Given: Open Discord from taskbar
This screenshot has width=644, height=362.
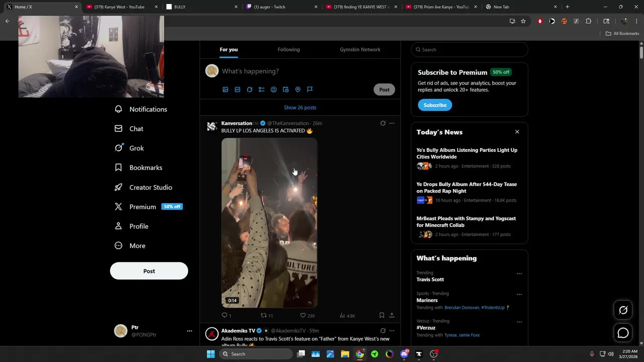Looking at the screenshot, I should [x=404, y=354].
